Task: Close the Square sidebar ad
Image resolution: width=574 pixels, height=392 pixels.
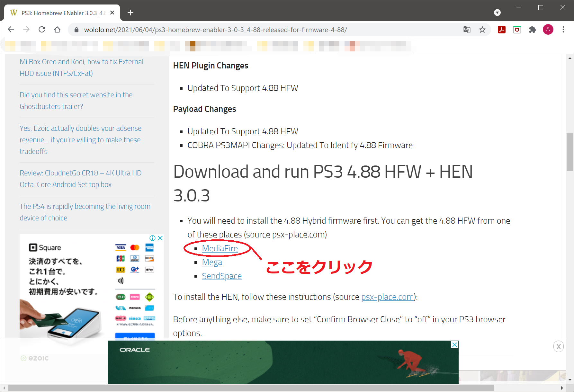Action: (x=160, y=238)
